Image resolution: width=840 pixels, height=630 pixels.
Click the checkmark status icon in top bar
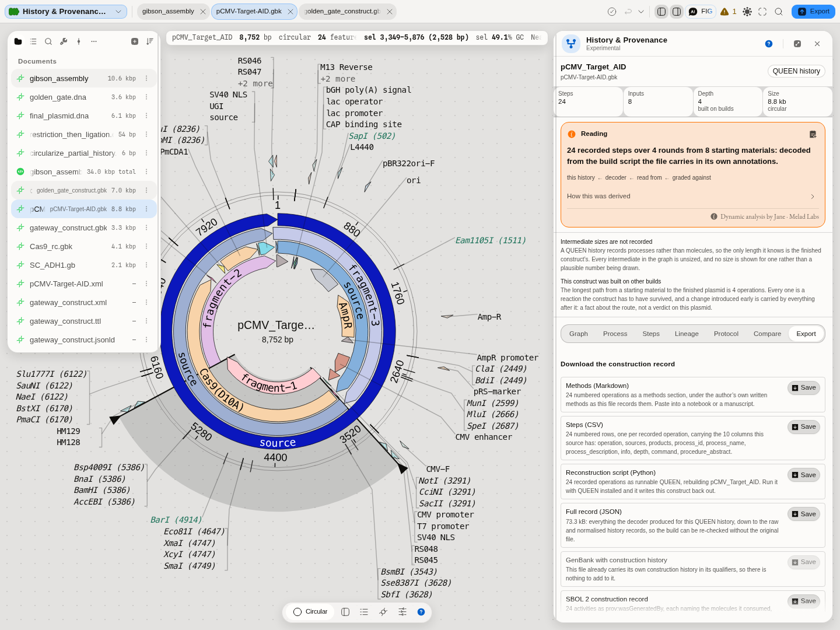click(x=612, y=12)
